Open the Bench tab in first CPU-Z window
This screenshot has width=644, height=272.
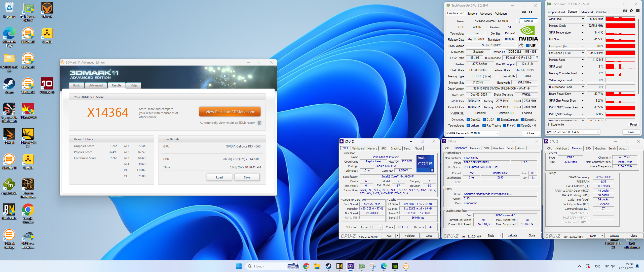click(407, 148)
